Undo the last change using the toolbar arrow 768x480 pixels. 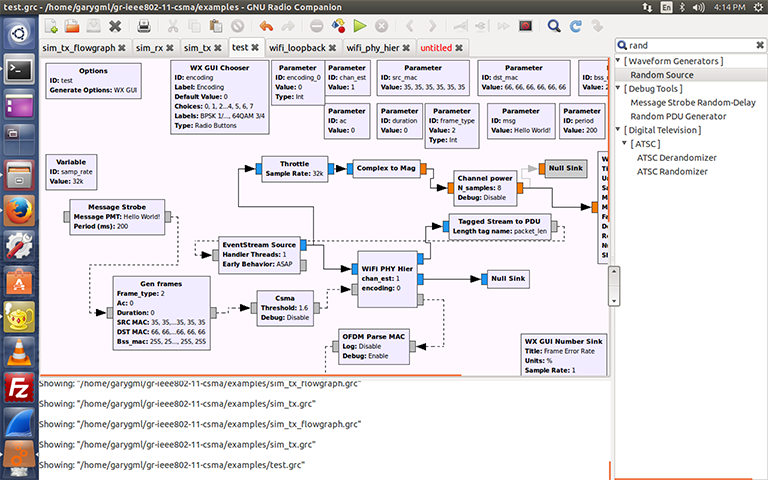click(265, 25)
